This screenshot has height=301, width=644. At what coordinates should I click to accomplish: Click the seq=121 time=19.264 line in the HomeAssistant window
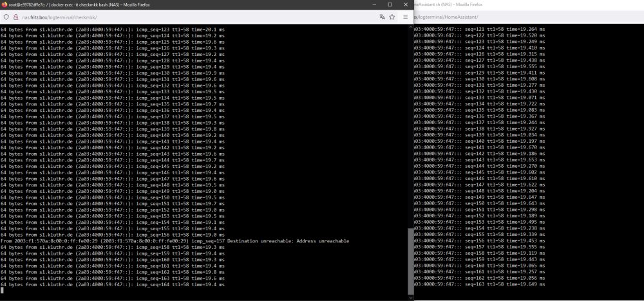tap(480, 30)
